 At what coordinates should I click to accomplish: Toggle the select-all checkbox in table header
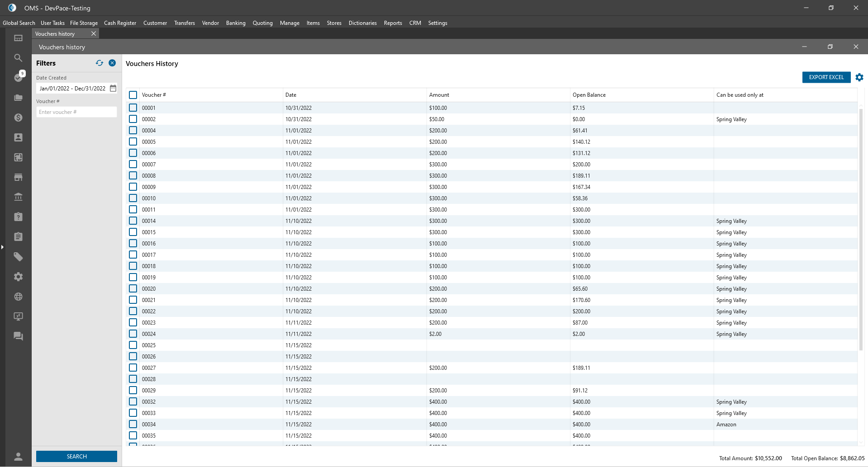(133, 95)
